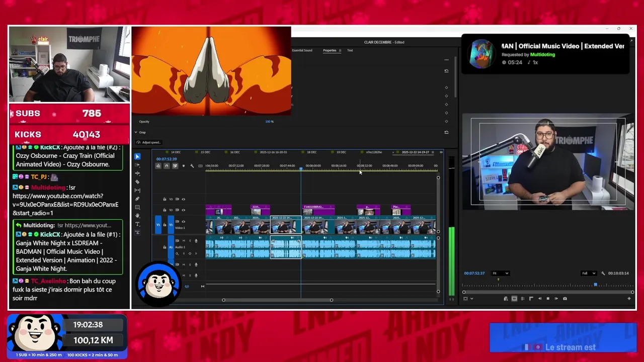Click the timeline timecode 00:07:52:39
644x362 pixels.
pos(167,159)
